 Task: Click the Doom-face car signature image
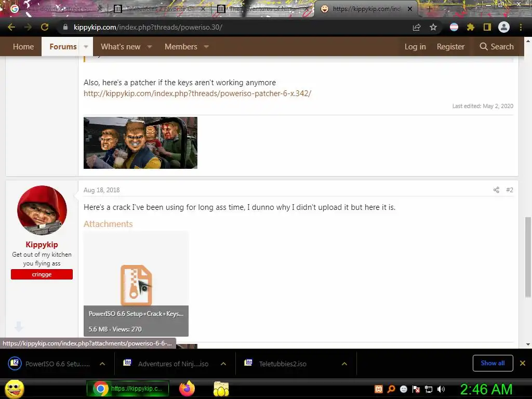140,143
